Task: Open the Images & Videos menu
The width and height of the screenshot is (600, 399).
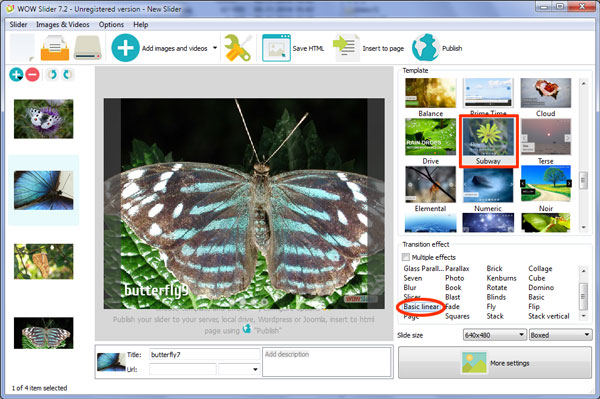Action: pyautogui.click(x=63, y=24)
